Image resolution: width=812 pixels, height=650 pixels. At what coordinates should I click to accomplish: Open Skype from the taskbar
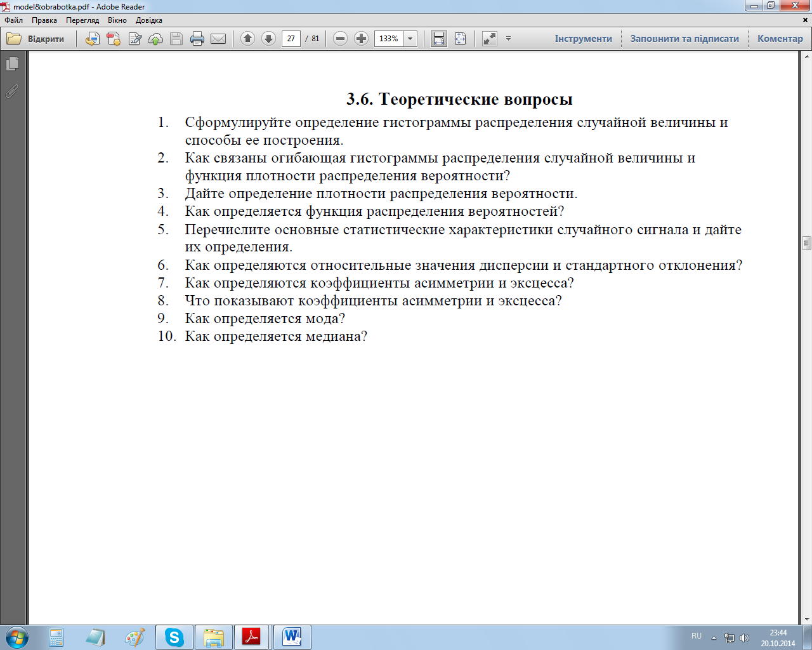(x=174, y=637)
